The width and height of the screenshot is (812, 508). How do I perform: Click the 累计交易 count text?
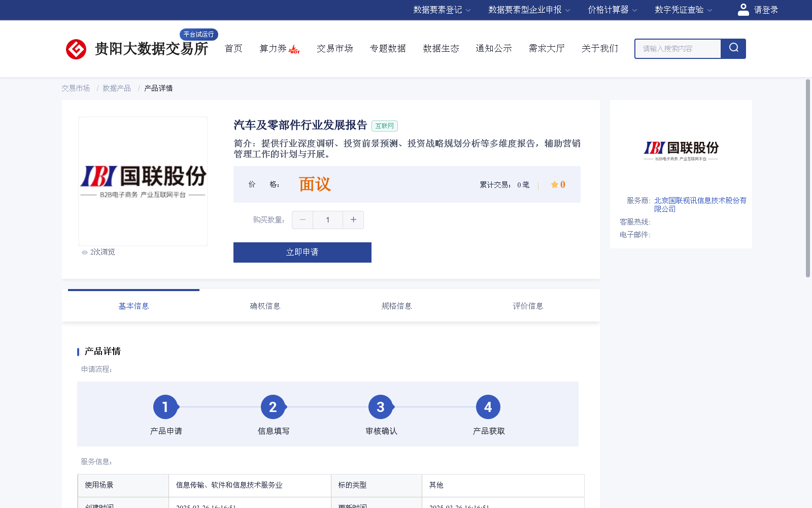[504, 185]
